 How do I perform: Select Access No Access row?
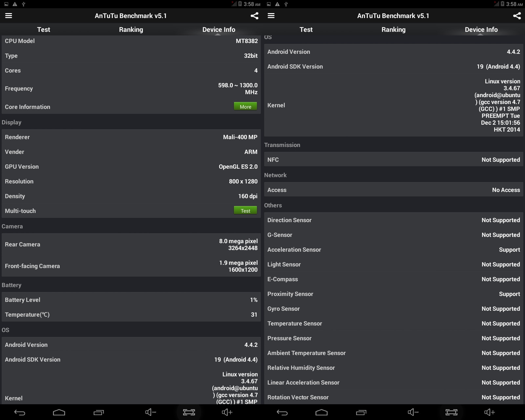(394, 190)
